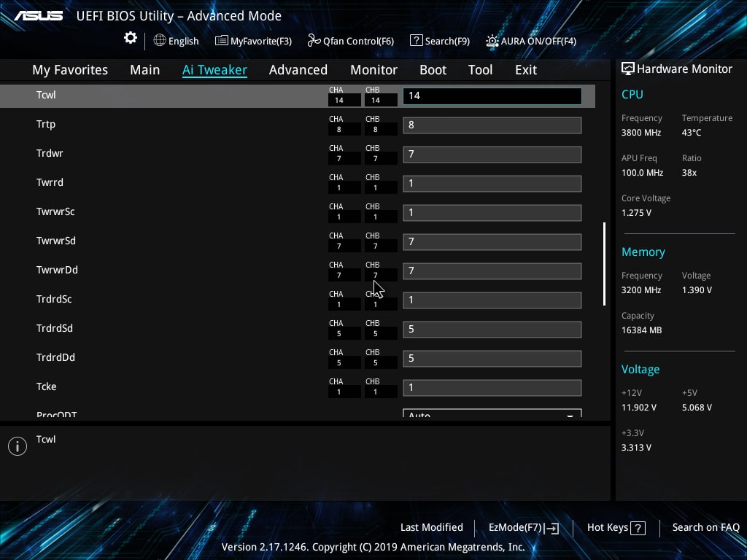Switch to the Main tab

[x=145, y=70]
